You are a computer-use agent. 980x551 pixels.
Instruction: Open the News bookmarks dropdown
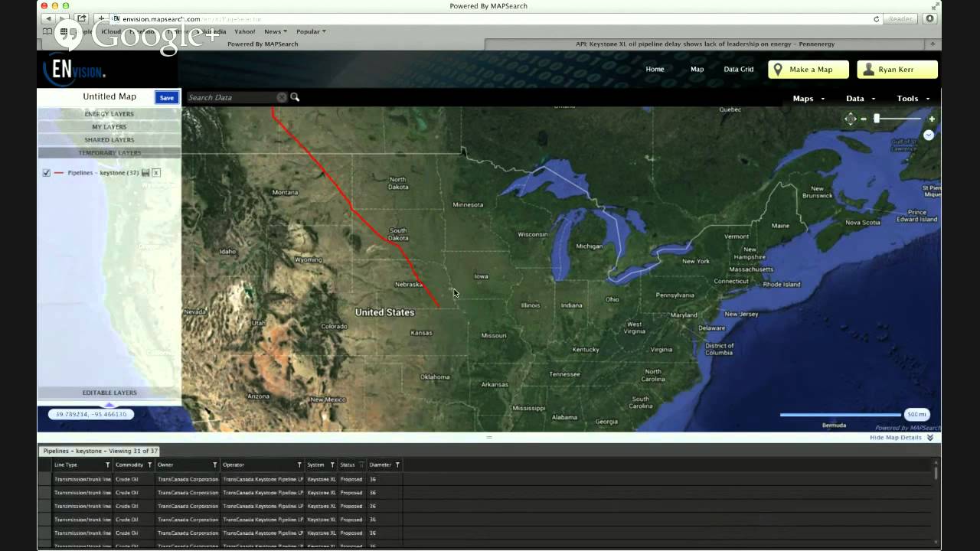[276, 31]
